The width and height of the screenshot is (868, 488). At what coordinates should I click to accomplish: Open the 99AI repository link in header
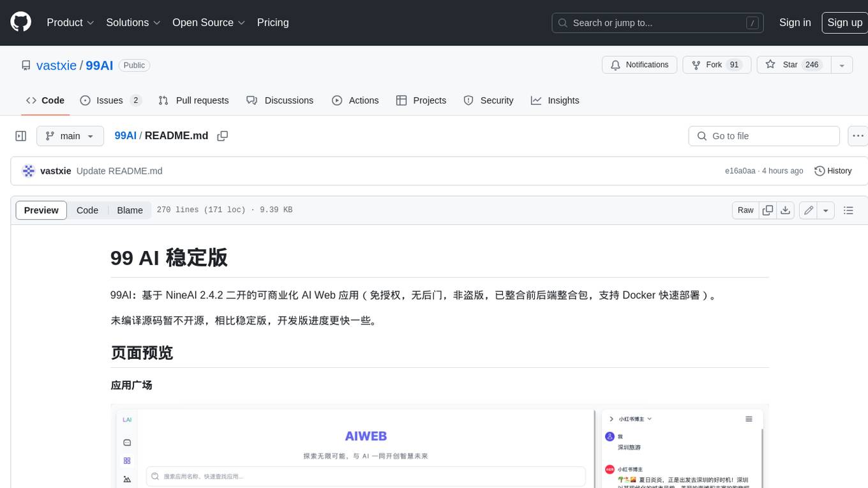click(99, 65)
